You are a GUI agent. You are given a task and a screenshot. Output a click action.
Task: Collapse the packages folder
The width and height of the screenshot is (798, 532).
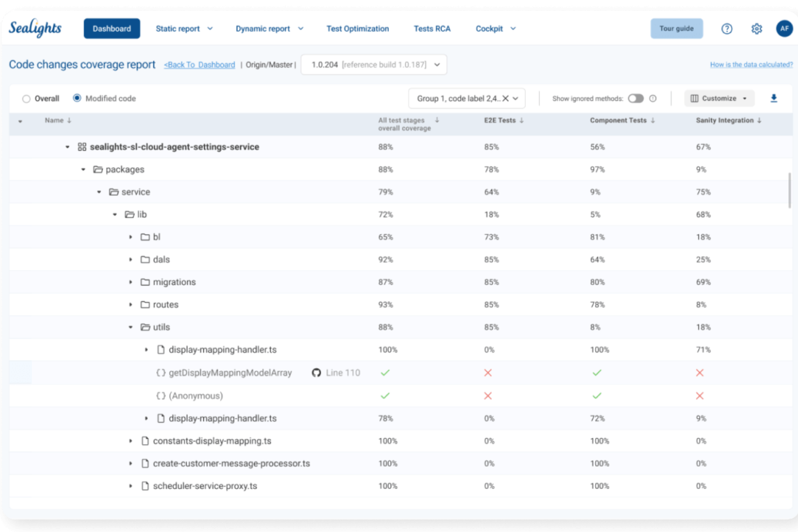click(83, 169)
